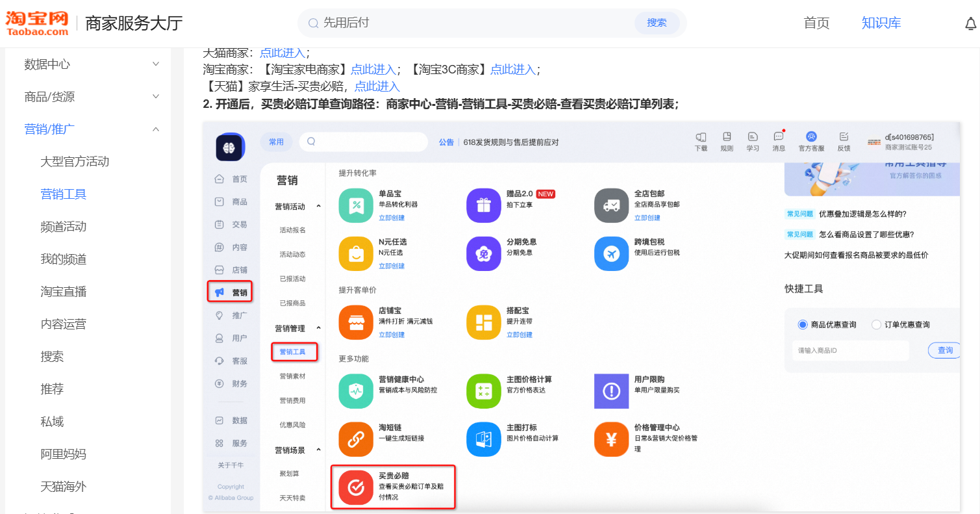Image resolution: width=980 pixels, height=514 pixels.
Task: Select the 订单优惠查询 radio button
Action: [876, 324]
